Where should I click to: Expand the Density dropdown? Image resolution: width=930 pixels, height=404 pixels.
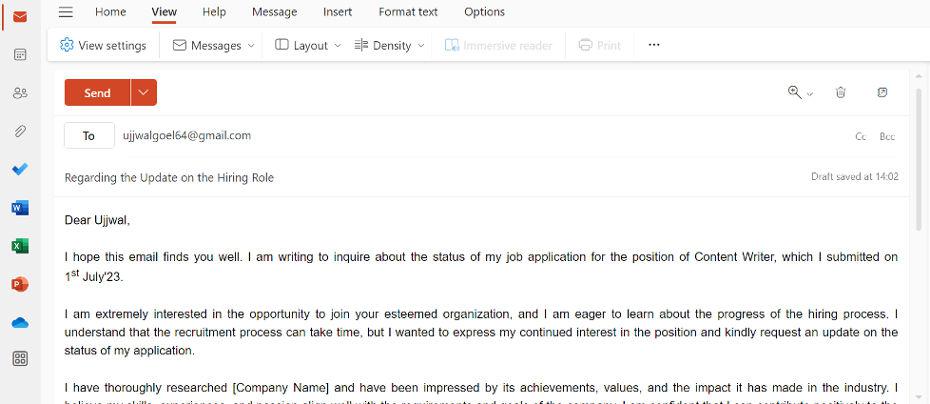390,45
